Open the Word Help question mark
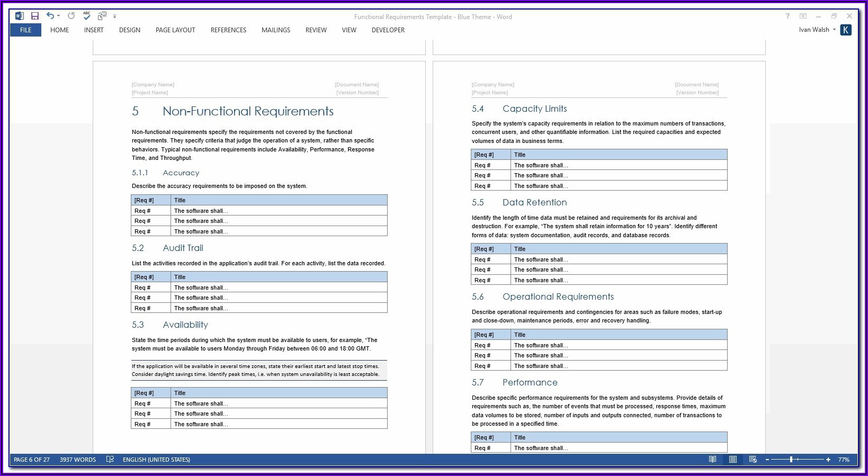This screenshot has width=868, height=476. pyautogui.click(x=788, y=16)
